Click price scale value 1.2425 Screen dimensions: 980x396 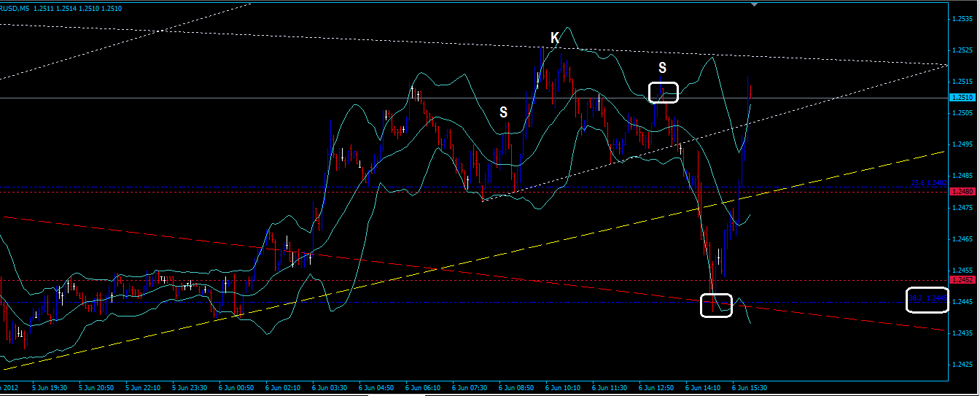tap(962, 365)
